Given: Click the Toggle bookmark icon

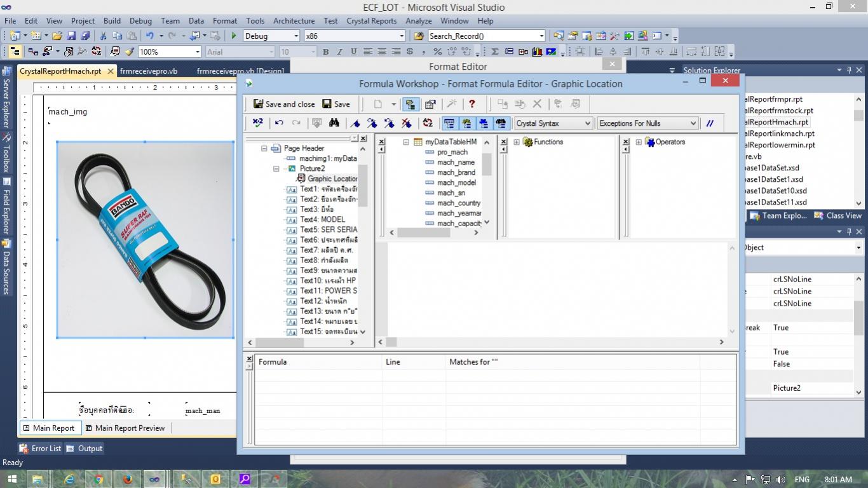Looking at the screenshot, I should click(x=355, y=123).
